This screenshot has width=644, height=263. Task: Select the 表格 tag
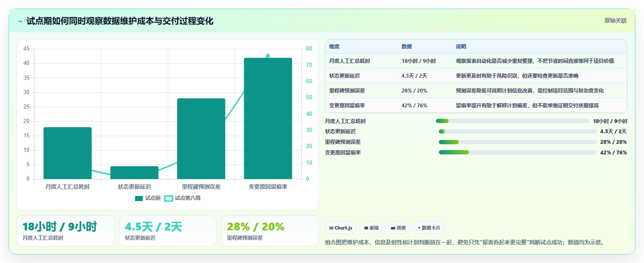point(371,228)
